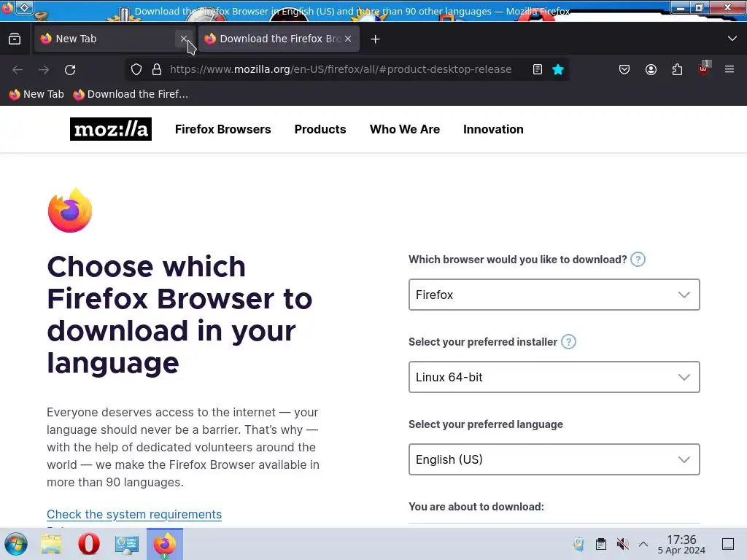Expand the English (US) language dropdown

click(x=554, y=459)
